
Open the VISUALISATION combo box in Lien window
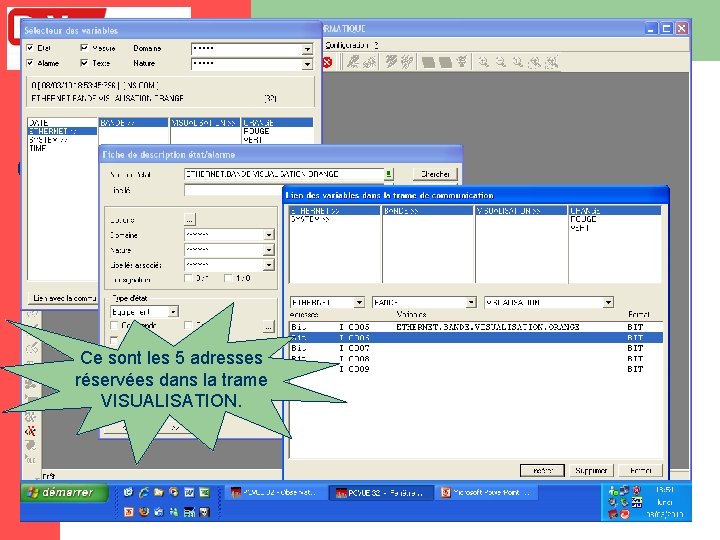(x=608, y=303)
